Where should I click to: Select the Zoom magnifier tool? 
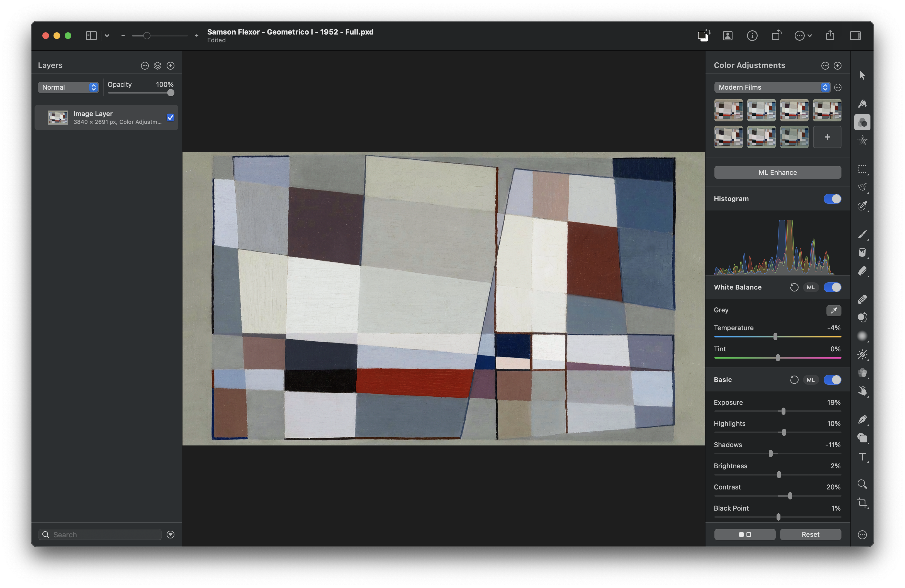click(x=862, y=484)
